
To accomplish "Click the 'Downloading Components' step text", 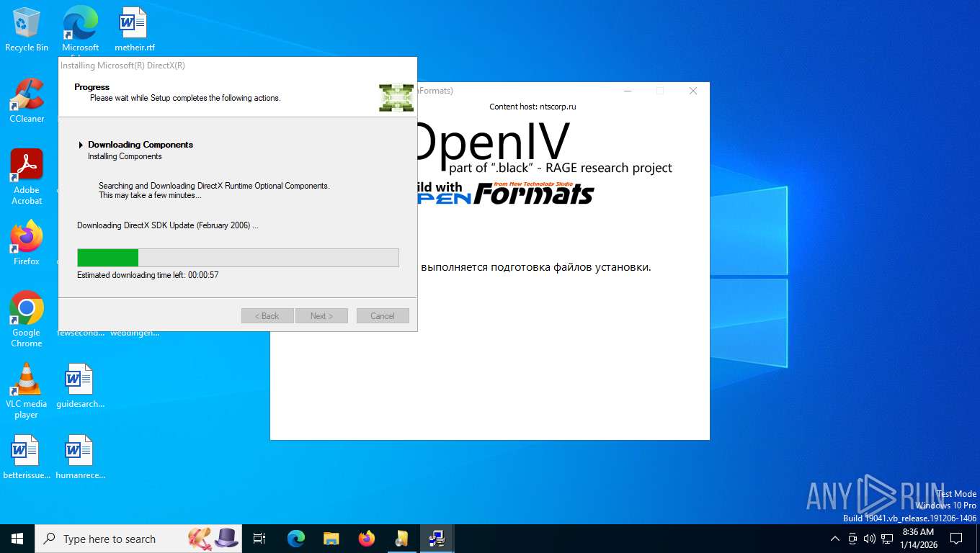I will coord(141,145).
